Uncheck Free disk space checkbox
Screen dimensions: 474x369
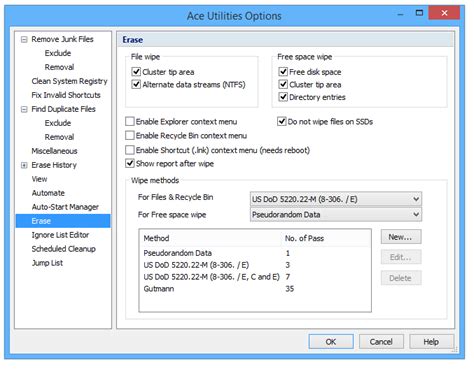pyautogui.click(x=283, y=72)
